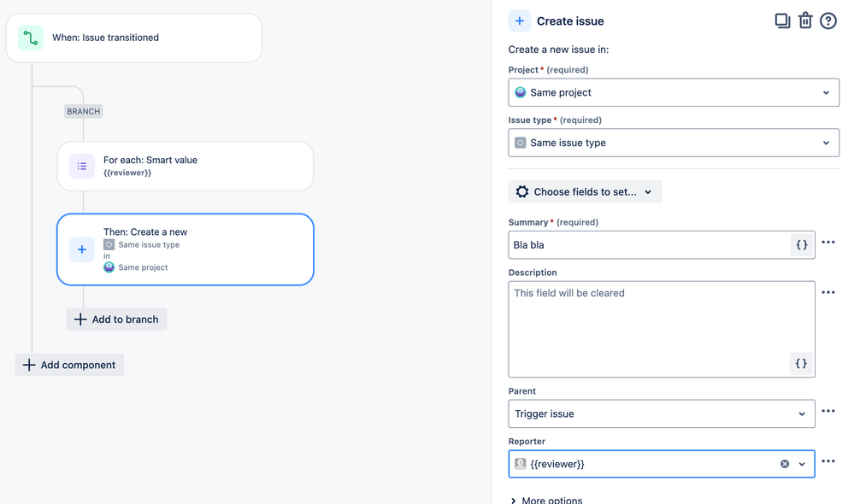Expand Choose fields to set menu
Screen dimensions: 854x504
585,192
